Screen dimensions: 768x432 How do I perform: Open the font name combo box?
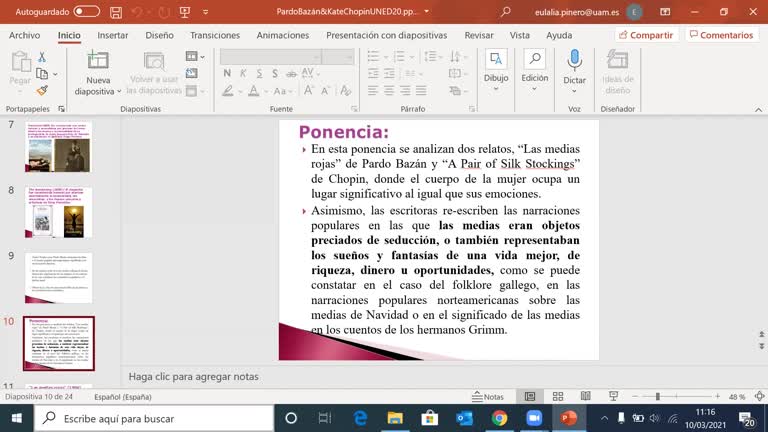click(271, 57)
